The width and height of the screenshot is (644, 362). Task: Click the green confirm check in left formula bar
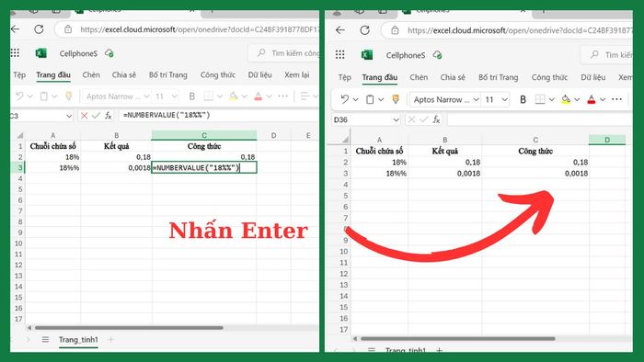point(96,116)
